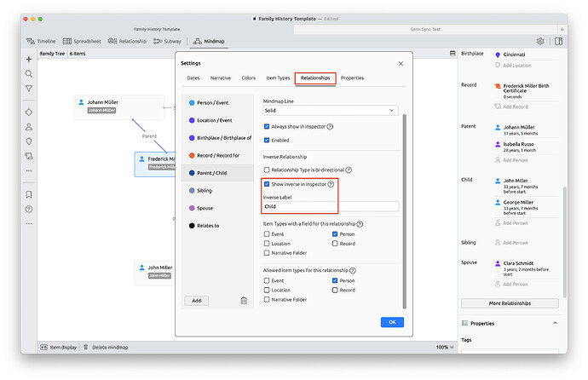The height and width of the screenshot is (380, 588).
Task: Toggle the inspector panel icon
Action: (x=559, y=41)
